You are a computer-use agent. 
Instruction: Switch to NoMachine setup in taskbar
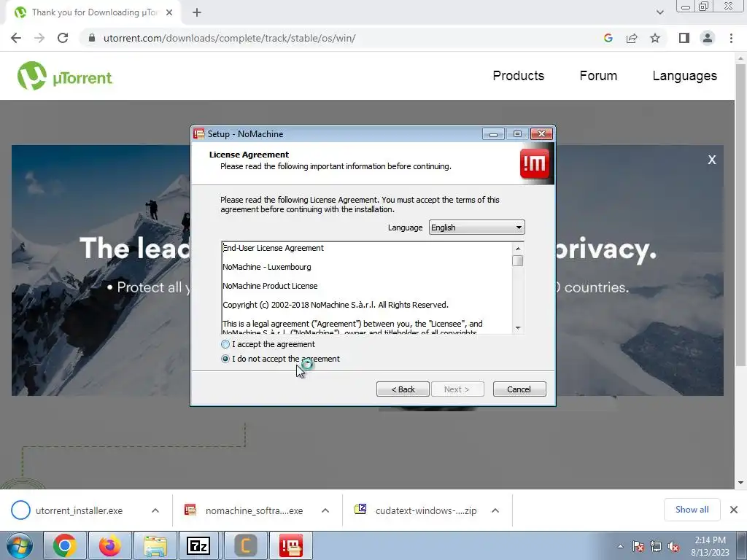tap(291, 545)
